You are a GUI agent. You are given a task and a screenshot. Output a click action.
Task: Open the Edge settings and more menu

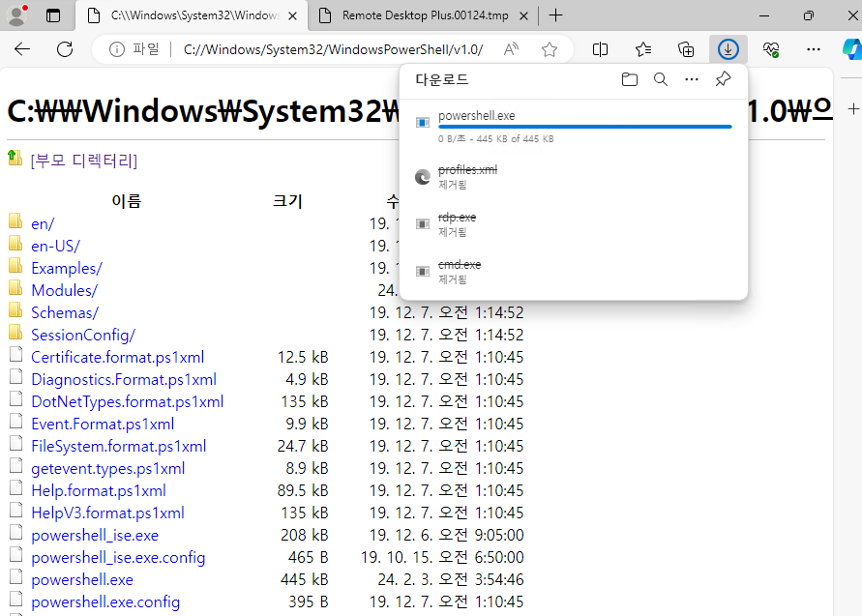click(814, 49)
